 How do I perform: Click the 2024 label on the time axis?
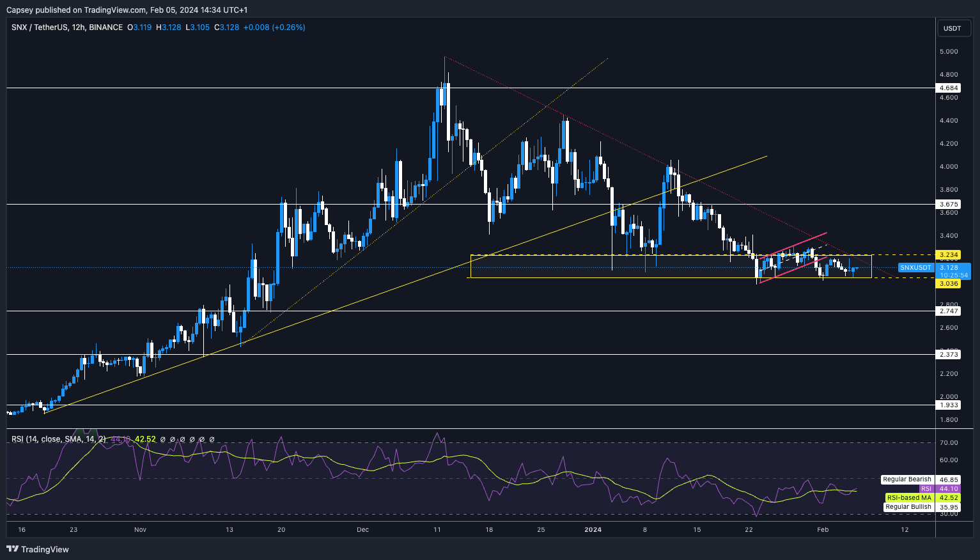click(x=593, y=530)
